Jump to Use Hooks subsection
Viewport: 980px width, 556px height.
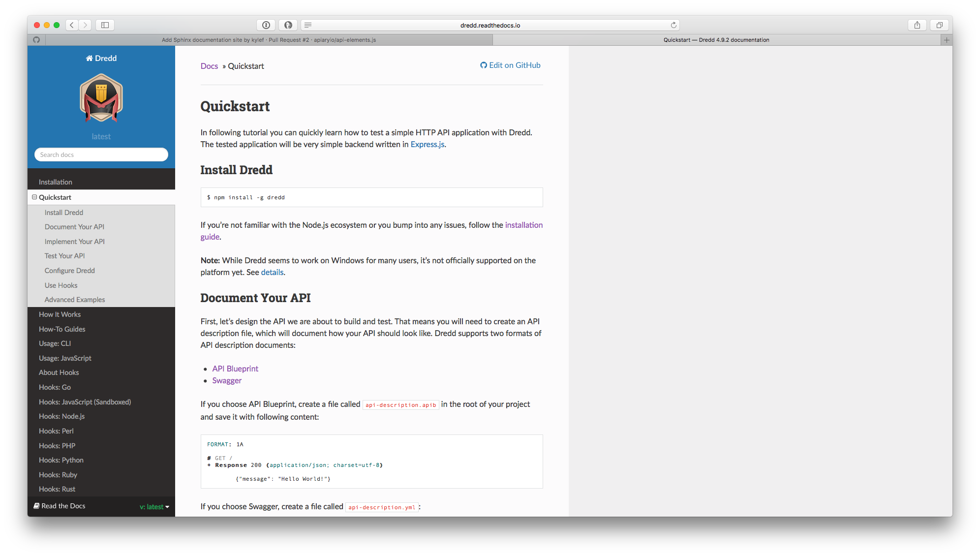tap(61, 285)
